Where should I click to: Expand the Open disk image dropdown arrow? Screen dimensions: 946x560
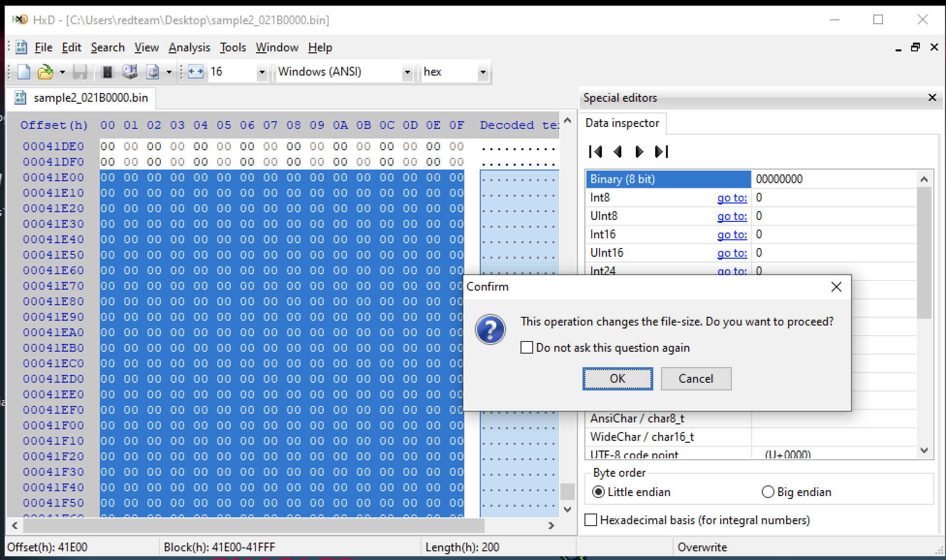pos(169,72)
